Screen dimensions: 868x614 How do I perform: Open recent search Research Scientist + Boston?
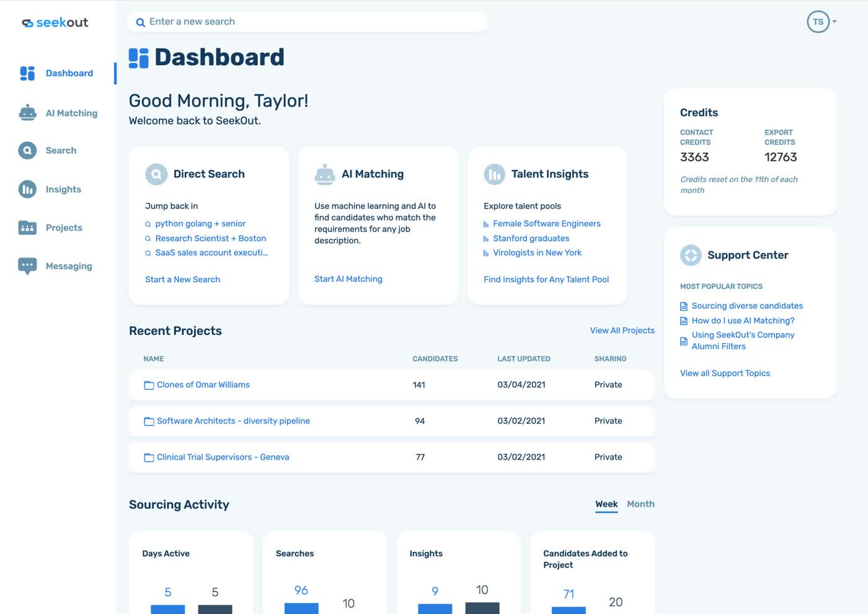(211, 239)
